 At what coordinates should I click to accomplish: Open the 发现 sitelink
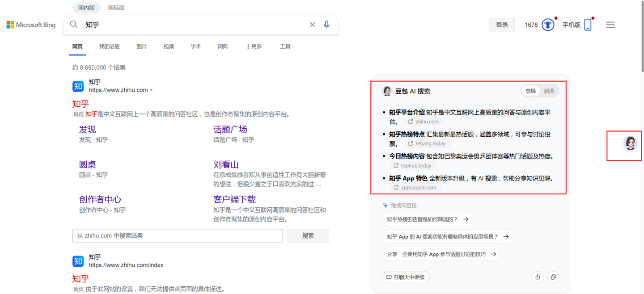(x=87, y=130)
